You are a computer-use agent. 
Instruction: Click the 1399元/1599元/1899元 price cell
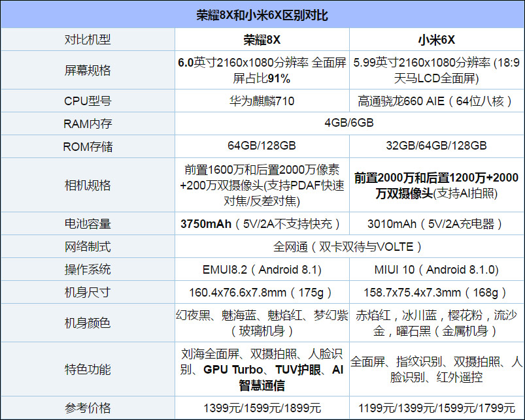262,408
